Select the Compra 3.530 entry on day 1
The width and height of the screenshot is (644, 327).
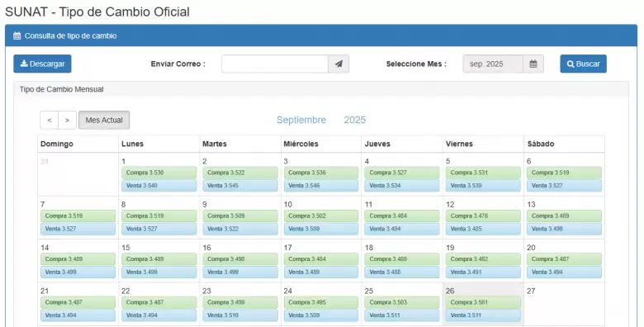(x=159, y=173)
